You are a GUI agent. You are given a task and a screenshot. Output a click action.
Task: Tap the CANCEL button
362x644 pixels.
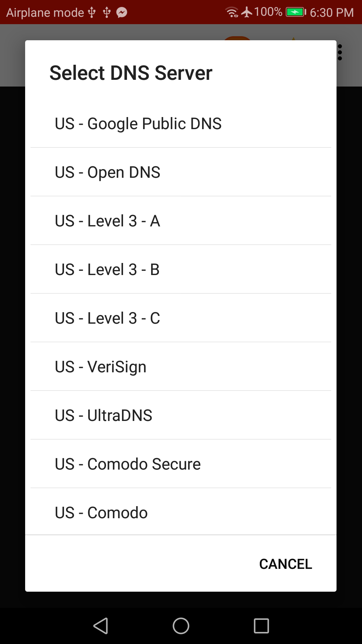click(286, 564)
